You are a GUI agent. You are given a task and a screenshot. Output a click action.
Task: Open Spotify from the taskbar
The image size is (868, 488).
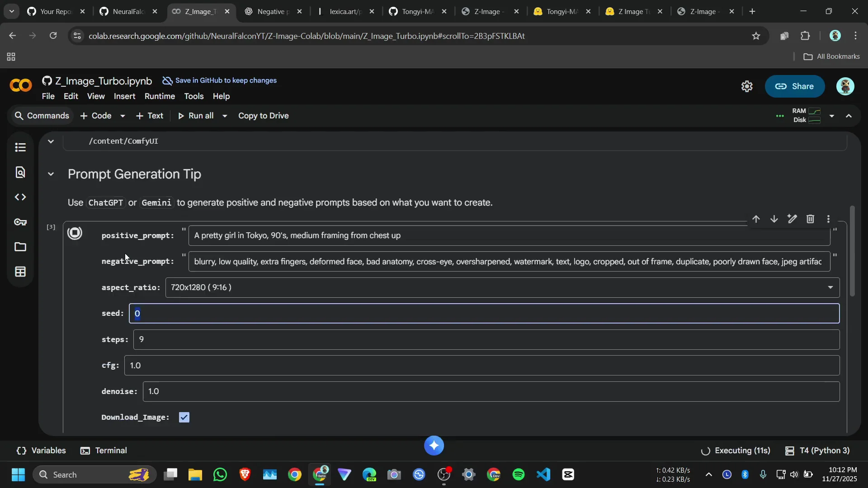[x=518, y=474]
